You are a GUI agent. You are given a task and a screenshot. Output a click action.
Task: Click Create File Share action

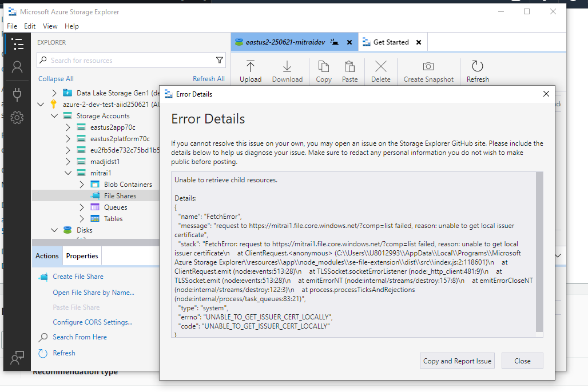(x=78, y=277)
